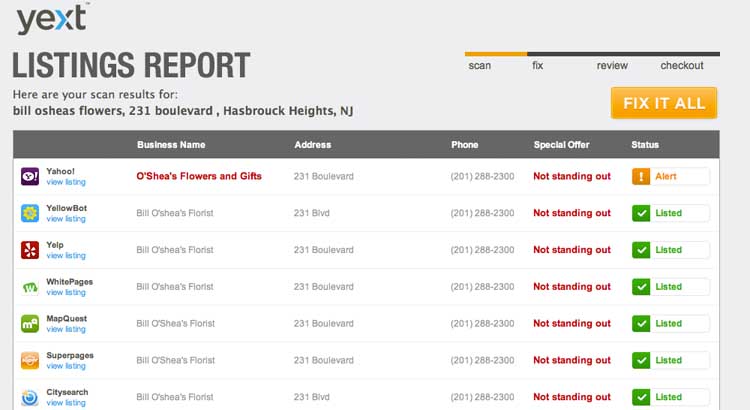Click the orange Alert exclamation icon for Yahoo!
Viewport: 750px width, 410px height.
641,176
